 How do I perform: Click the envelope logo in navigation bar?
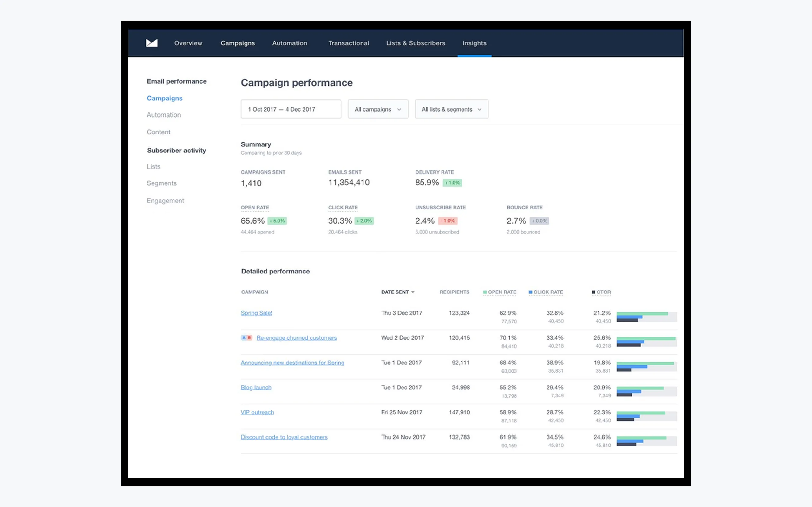click(x=152, y=43)
